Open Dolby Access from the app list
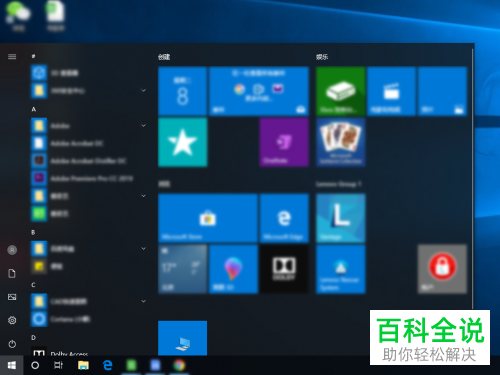Screen dimensions: 500x375 [88, 352]
